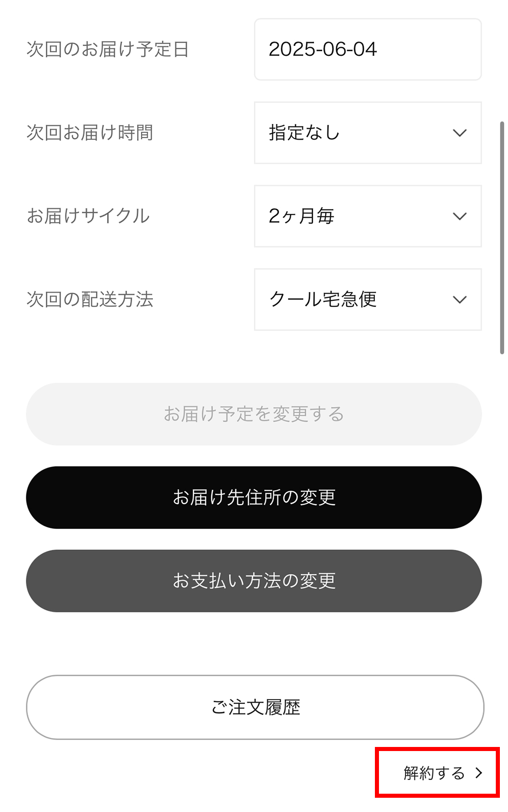The width and height of the screenshot is (508, 812).
Task: Focus the 2025-06-04 delivery date field
Action: tap(367, 49)
